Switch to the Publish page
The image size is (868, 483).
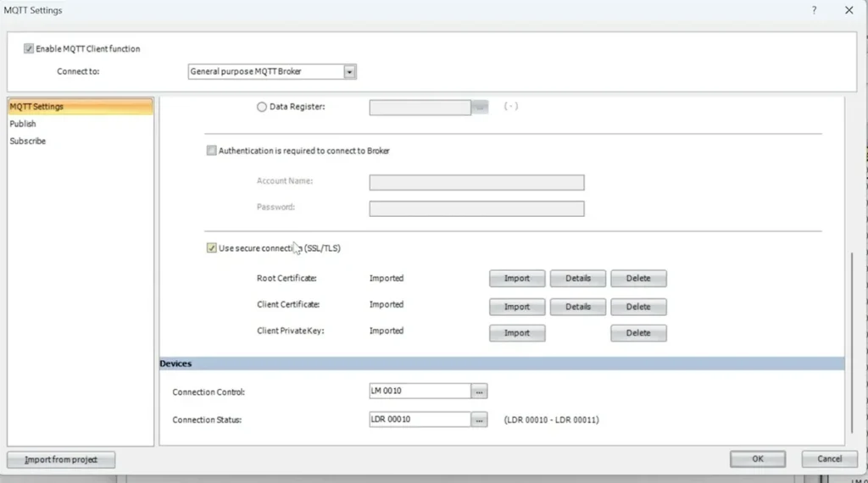pyautogui.click(x=23, y=124)
